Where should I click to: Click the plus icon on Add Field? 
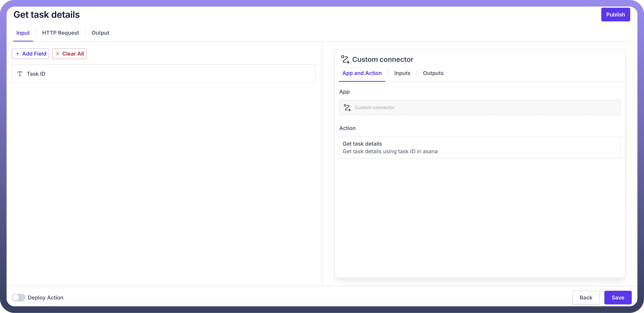click(x=18, y=54)
